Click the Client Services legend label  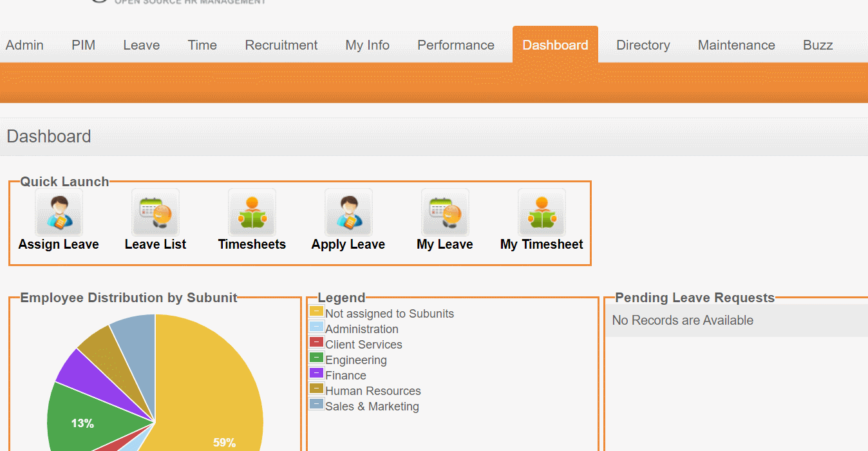(x=364, y=345)
